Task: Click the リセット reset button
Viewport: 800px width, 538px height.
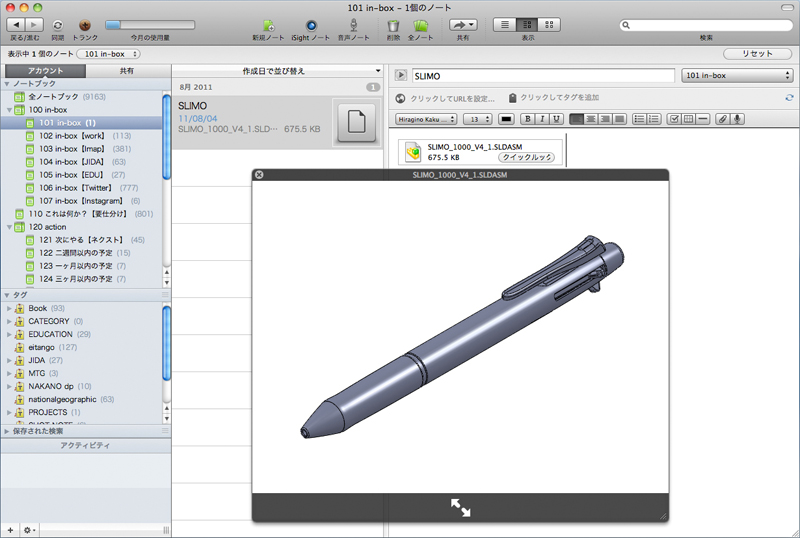Action: (757, 53)
